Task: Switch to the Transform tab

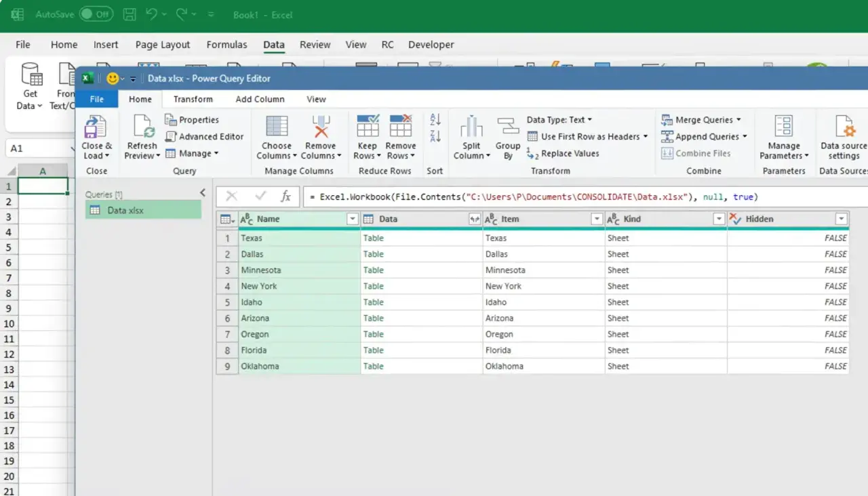Action: 193,99
